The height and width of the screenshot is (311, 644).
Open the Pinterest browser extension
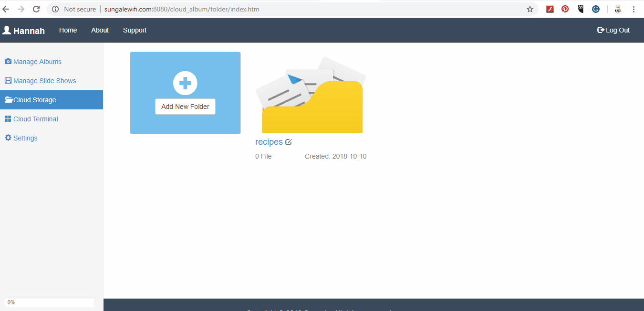click(x=565, y=9)
